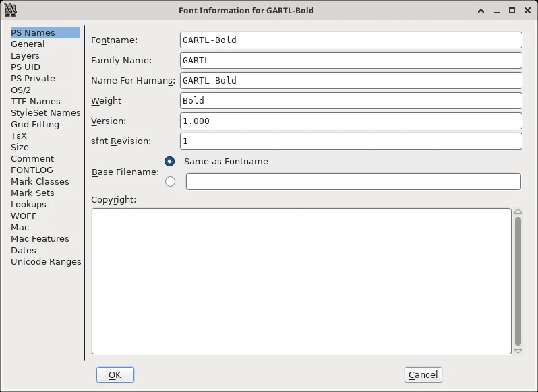Click the FontForge icon in title bar

tap(11, 10)
